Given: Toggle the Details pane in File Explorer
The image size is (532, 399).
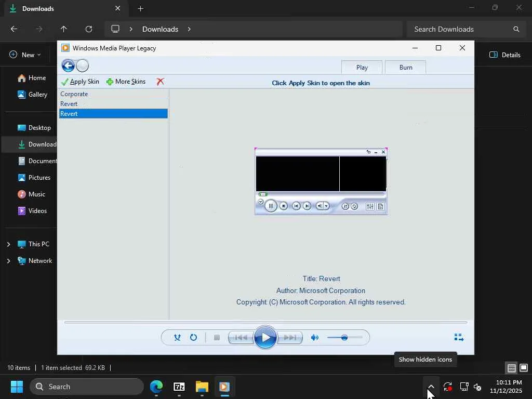Looking at the screenshot, I should (x=505, y=55).
